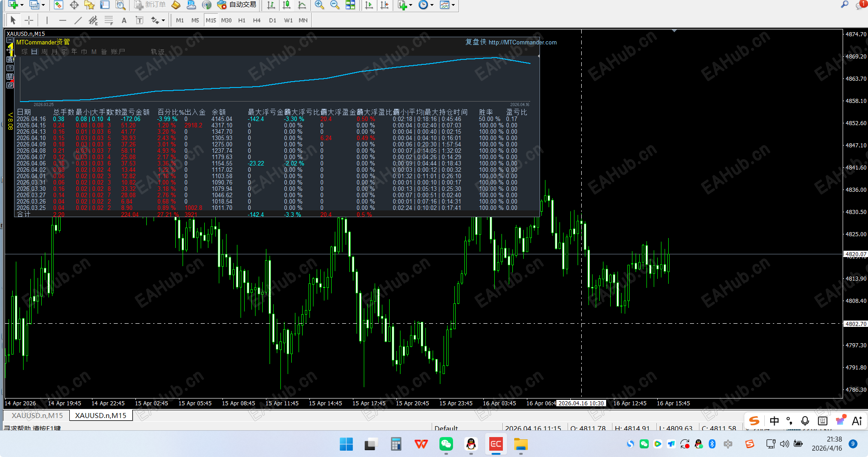Open WPS Office from the taskbar
The image size is (868, 457).
click(421, 444)
